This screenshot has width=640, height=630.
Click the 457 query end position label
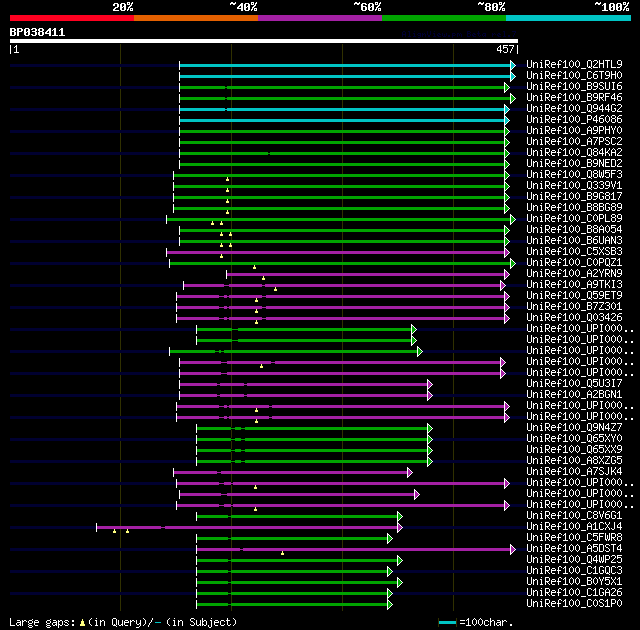pos(505,49)
